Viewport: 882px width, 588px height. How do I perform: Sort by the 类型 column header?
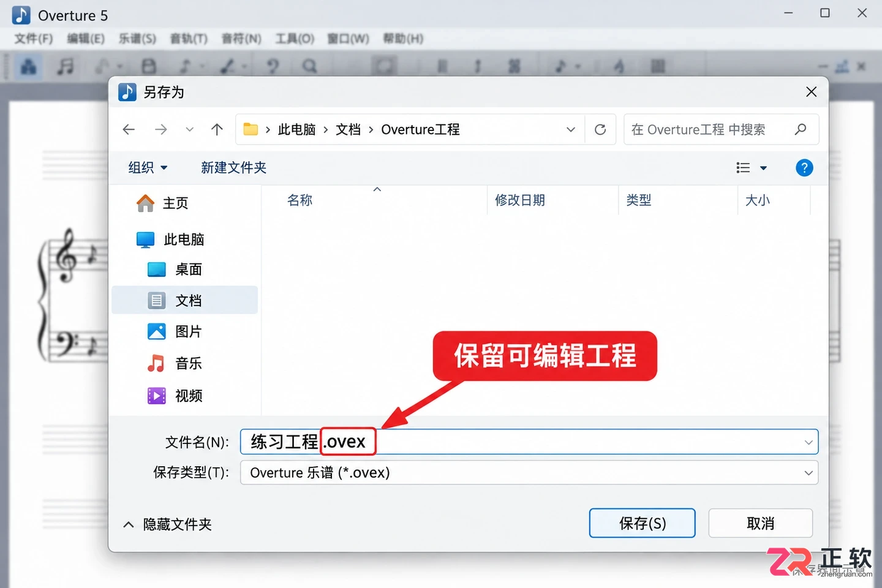pos(639,200)
